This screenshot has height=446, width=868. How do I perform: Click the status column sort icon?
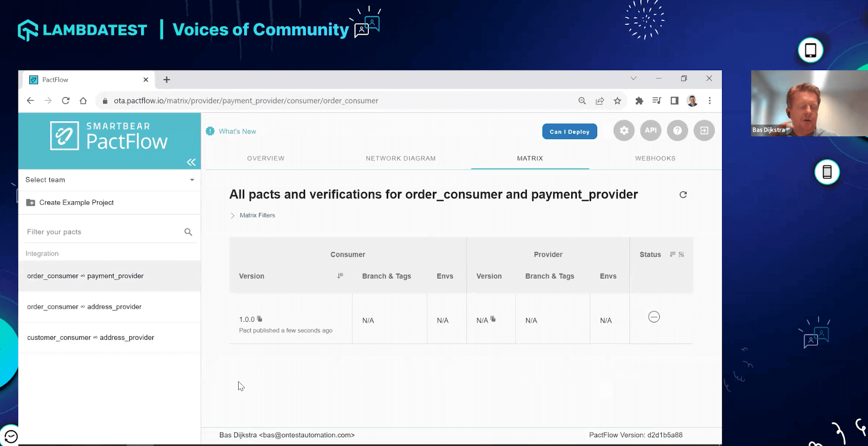tap(673, 254)
